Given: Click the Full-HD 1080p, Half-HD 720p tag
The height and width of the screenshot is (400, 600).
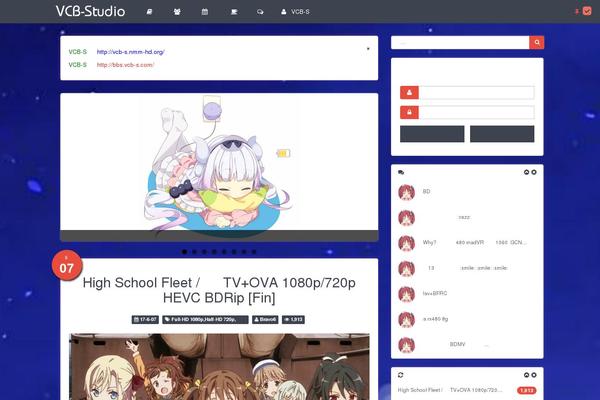Looking at the screenshot, I should [205, 320].
